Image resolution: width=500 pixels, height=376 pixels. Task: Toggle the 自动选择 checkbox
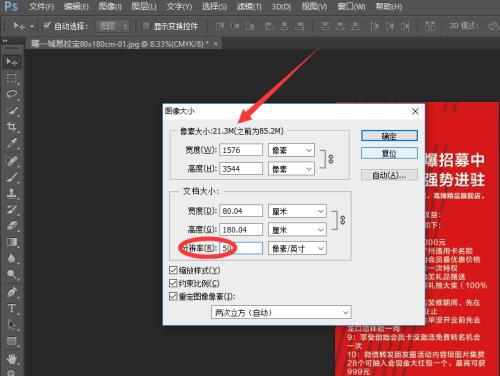47,26
